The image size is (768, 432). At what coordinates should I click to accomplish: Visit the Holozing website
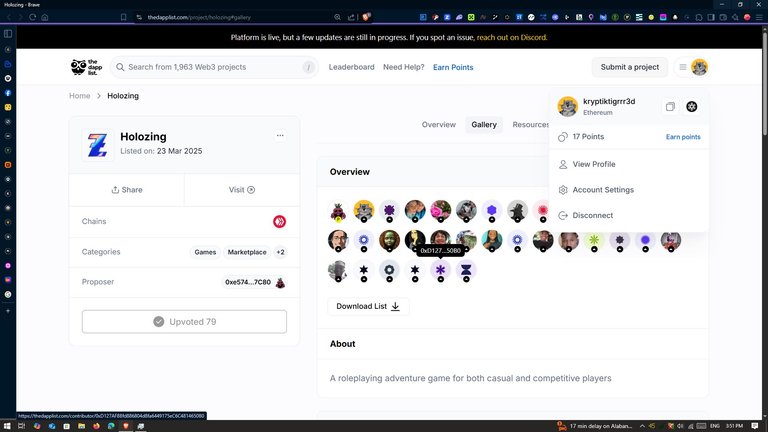[242, 190]
